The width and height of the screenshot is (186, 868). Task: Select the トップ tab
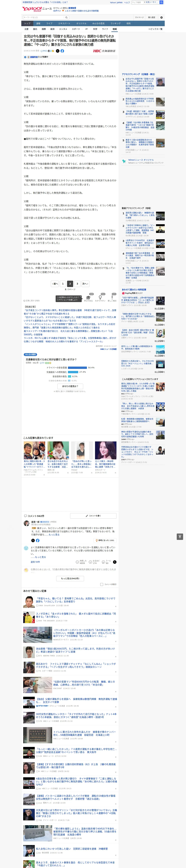pyautogui.click(x=27, y=24)
